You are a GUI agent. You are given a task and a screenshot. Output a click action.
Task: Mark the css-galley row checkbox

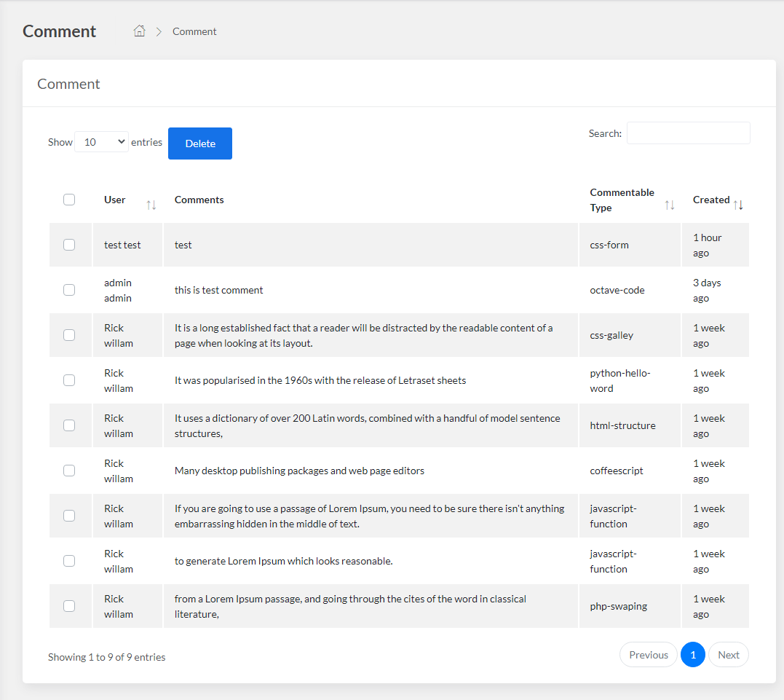click(69, 335)
